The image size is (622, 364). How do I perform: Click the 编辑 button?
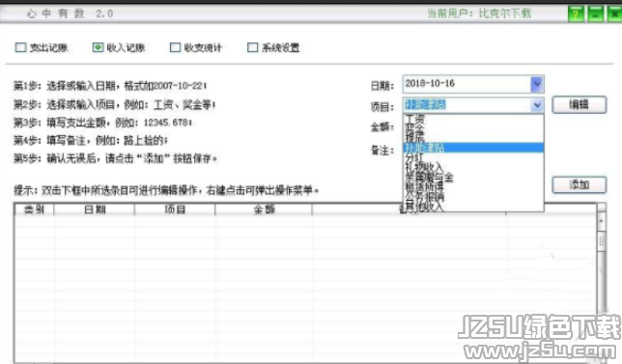tap(580, 105)
